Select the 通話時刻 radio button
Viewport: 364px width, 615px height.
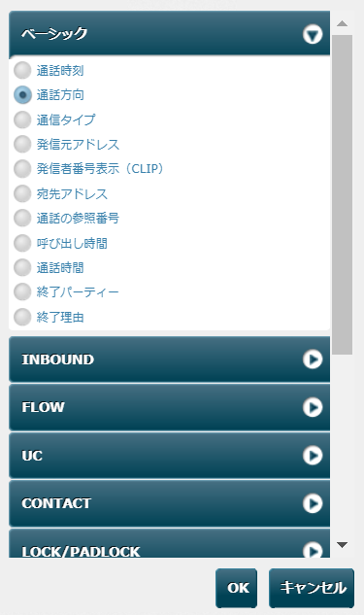click(x=22, y=71)
